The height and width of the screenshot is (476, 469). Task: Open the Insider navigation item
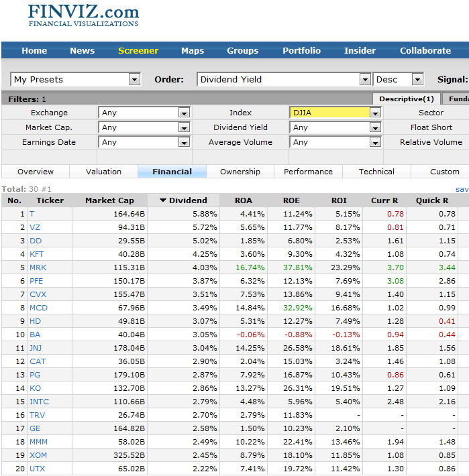click(x=360, y=51)
